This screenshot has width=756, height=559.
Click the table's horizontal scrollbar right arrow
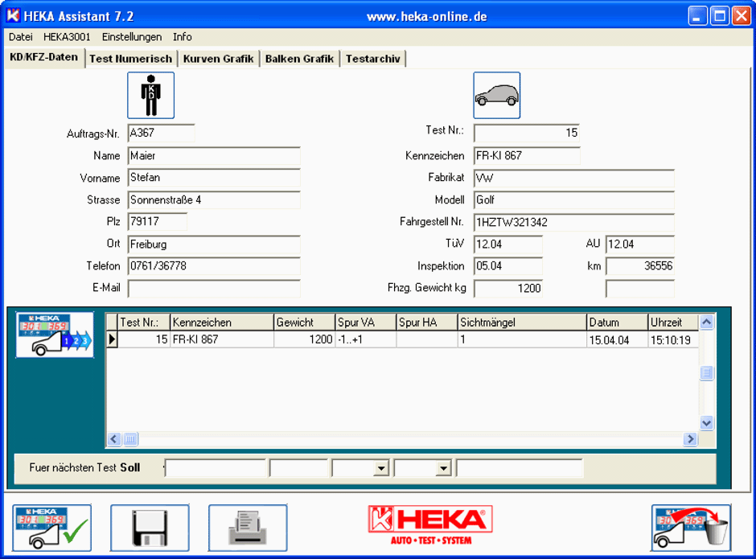pos(690,439)
